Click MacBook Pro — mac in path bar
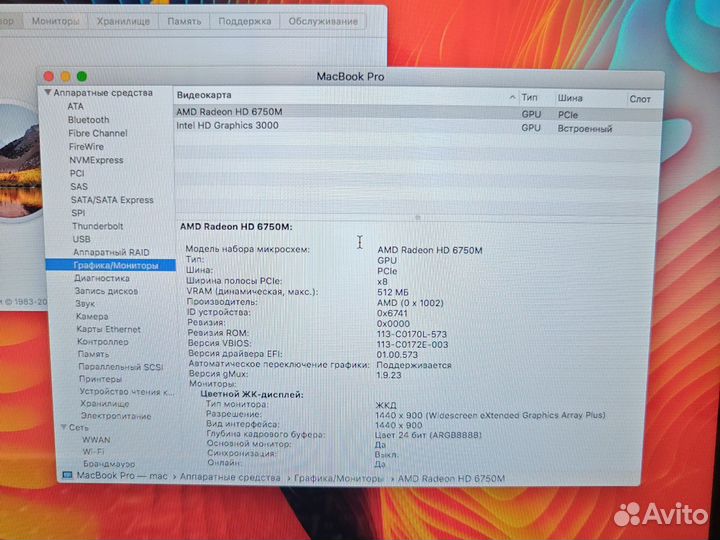The width and height of the screenshot is (720, 540). pos(122,476)
